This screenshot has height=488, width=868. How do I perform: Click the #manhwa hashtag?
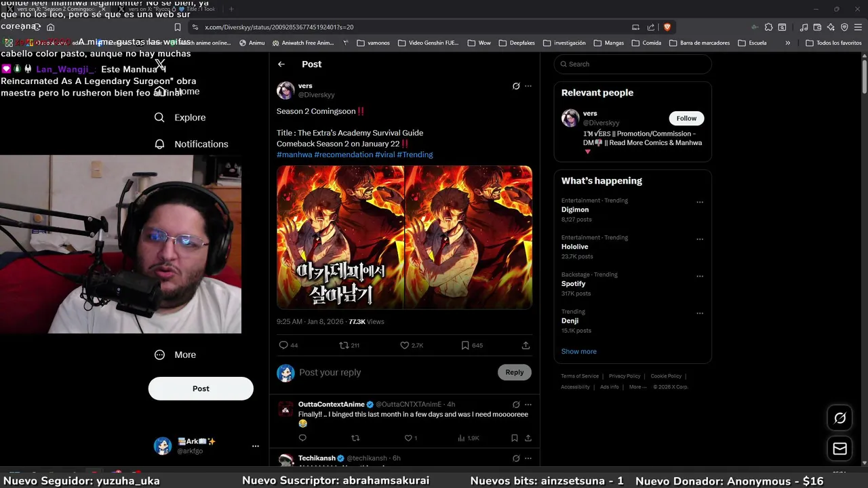pyautogui.click(x=294, y=155)
